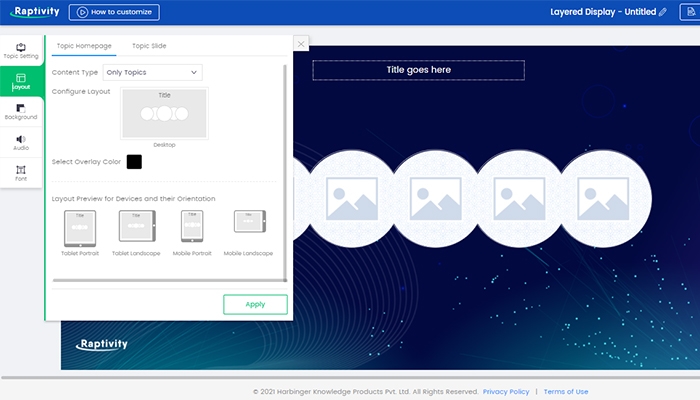Click the save icon at top right
This screenshot has height=400, width=700.
click(x=690, y=12)
